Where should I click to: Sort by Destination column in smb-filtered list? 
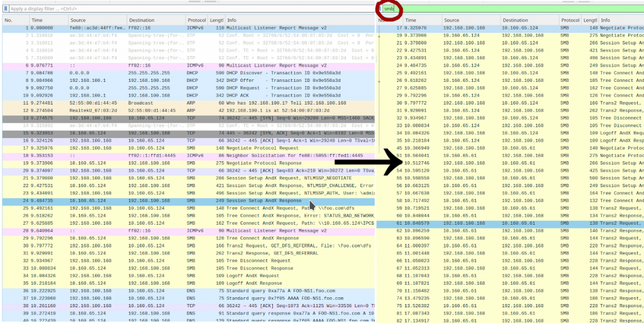coord(530,20)
